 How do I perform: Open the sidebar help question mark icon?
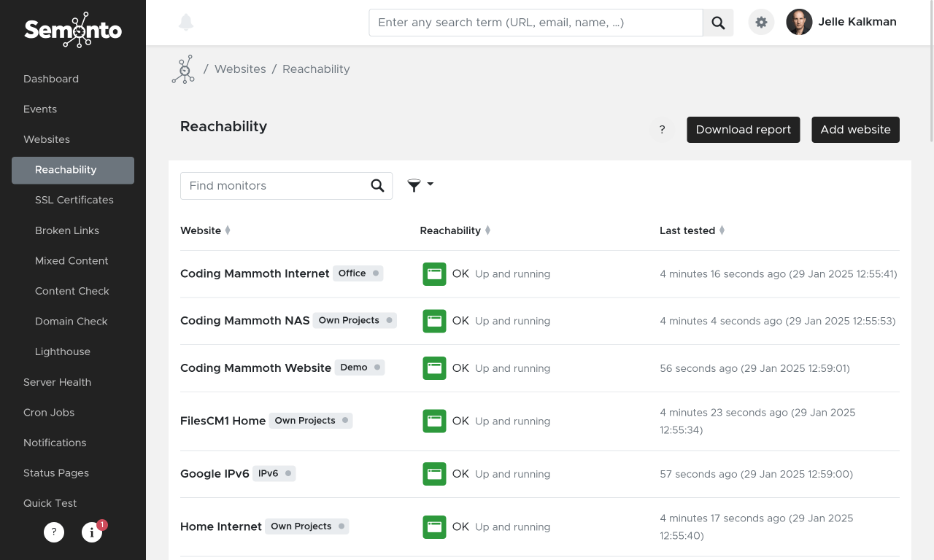[54, 532]
